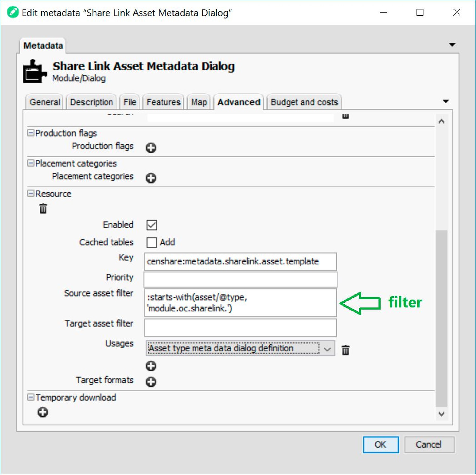Delete the Resource block with trash icon
476x475 pixels.
point(43,208)
